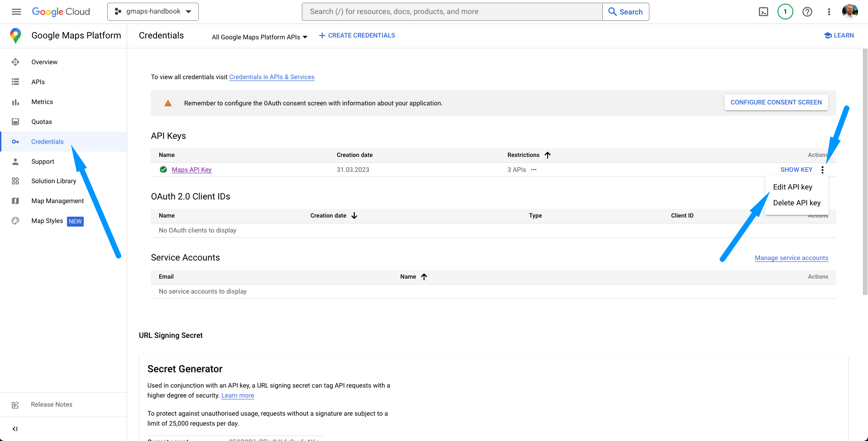Viewport: 868px width, 441px height.
Task: Open notifications badge showing 1
Action: point(785,12)
